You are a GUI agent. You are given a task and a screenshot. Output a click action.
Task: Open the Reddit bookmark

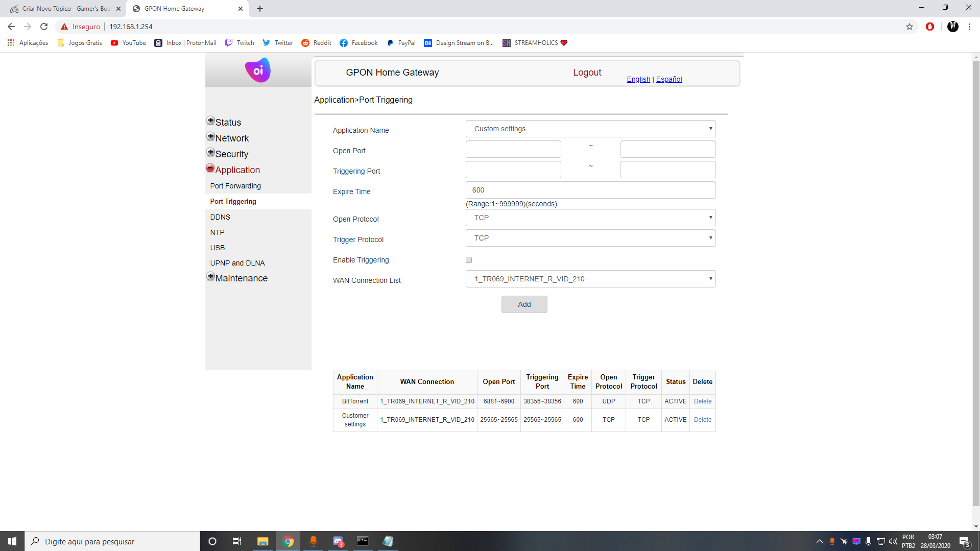(316, 43)
